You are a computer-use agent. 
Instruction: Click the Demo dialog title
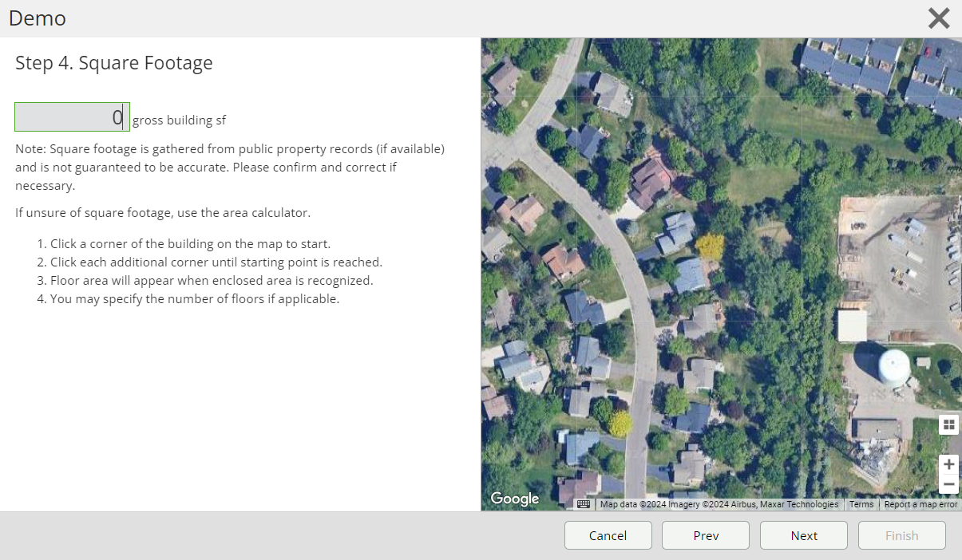tap(38, 18)
